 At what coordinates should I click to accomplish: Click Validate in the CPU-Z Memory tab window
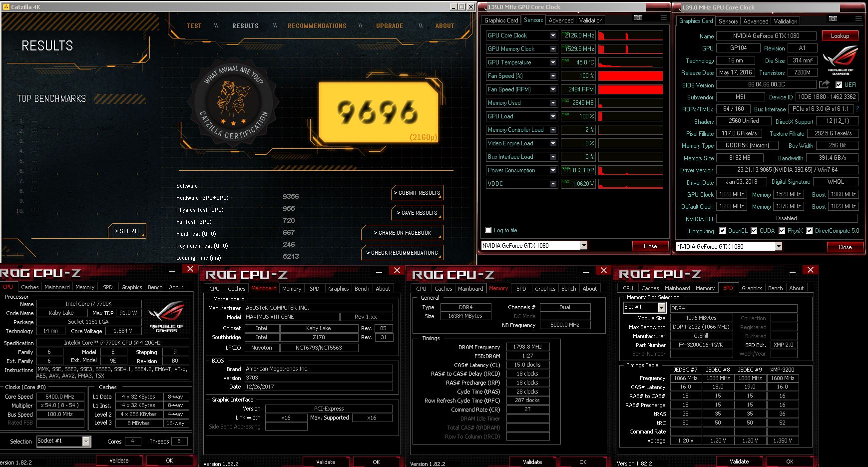(x=532, y=462)
